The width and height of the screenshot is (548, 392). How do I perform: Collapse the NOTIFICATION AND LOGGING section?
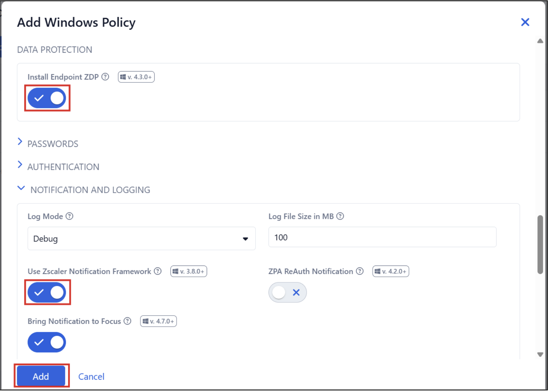pyautogui.click(x=84, y=190)
